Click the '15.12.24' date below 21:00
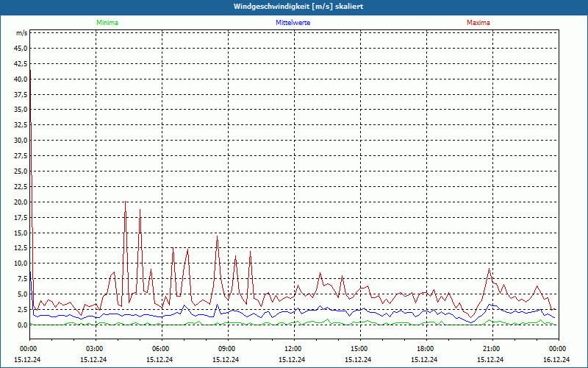588x368 pixels. click(490, 360)
